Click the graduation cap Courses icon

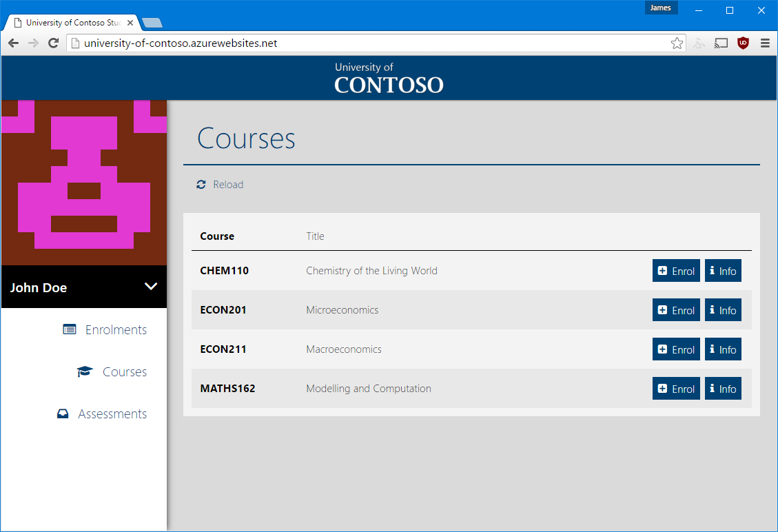click(x=85, y=371)
